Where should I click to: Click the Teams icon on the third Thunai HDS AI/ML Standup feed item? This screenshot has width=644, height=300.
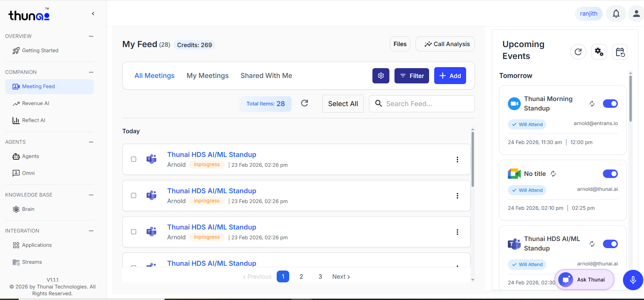click(151, 232)
